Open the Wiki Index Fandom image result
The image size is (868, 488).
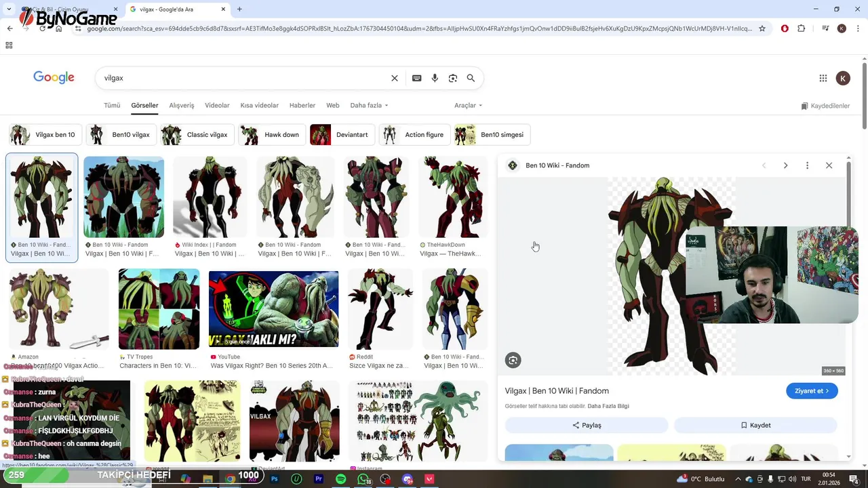pyautogui.click(x=210, y=197)
